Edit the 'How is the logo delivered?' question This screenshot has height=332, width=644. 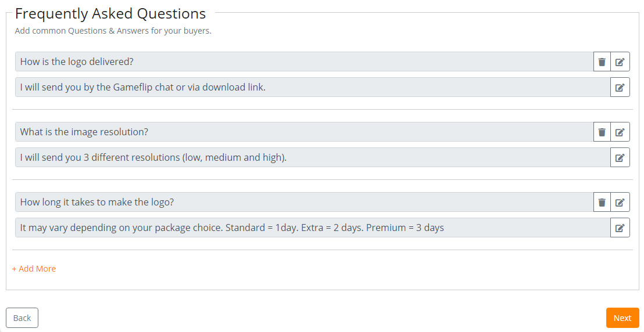[x=620, y=62]
